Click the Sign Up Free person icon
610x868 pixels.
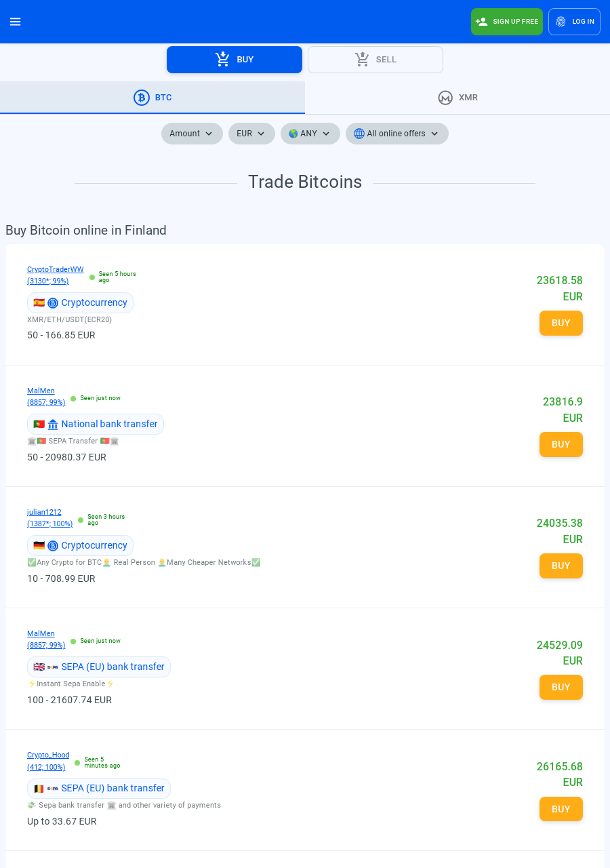[482, 22]
